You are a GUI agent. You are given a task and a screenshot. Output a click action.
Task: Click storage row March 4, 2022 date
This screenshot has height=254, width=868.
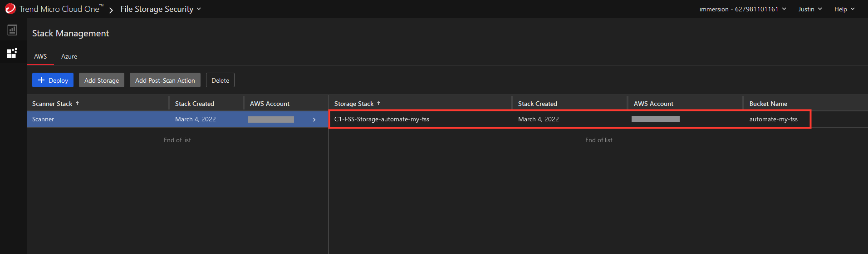pos(539,119)
